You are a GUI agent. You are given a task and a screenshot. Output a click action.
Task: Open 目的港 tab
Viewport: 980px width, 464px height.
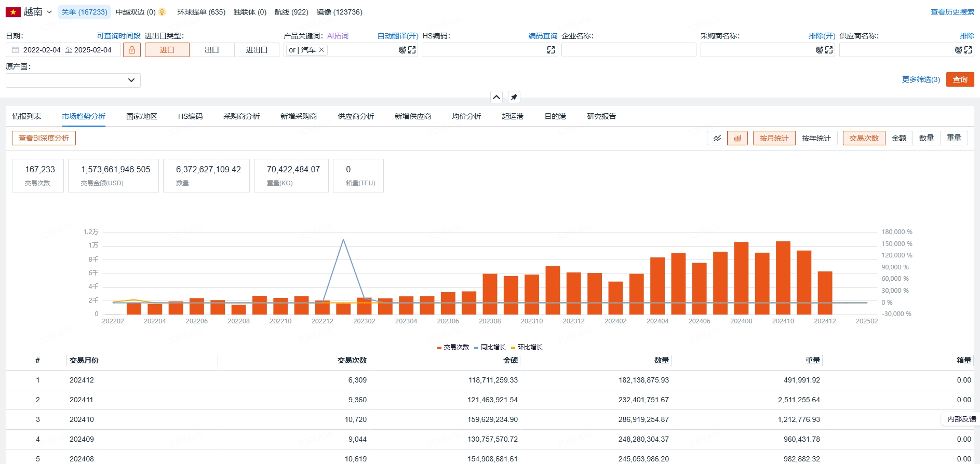555,116
